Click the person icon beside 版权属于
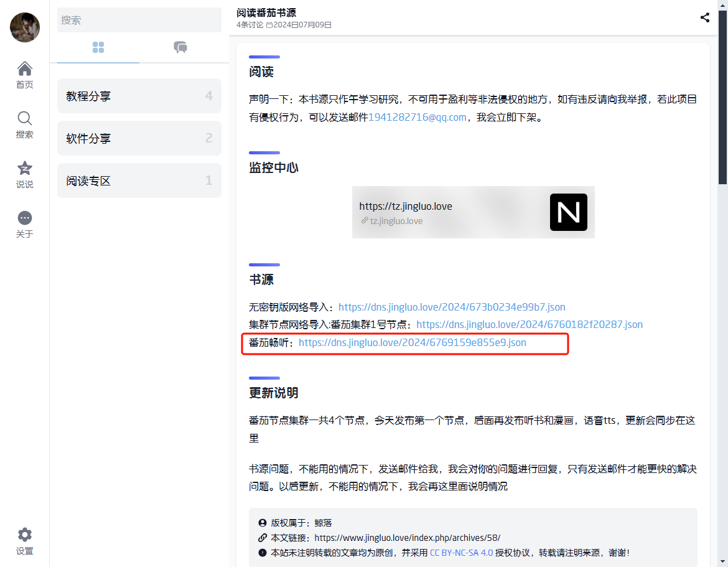728x567 pixels. click(263, 523)
